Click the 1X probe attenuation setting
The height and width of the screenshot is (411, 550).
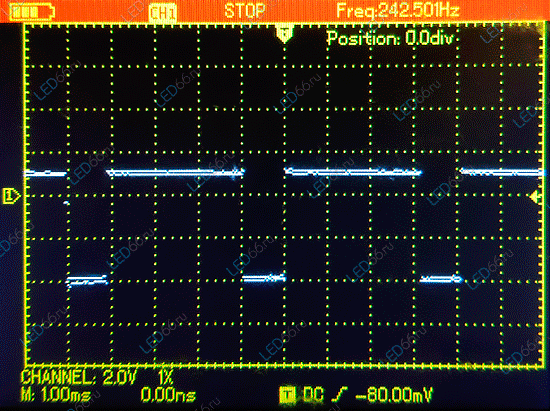pyautogui.click(x=166, y=377)
